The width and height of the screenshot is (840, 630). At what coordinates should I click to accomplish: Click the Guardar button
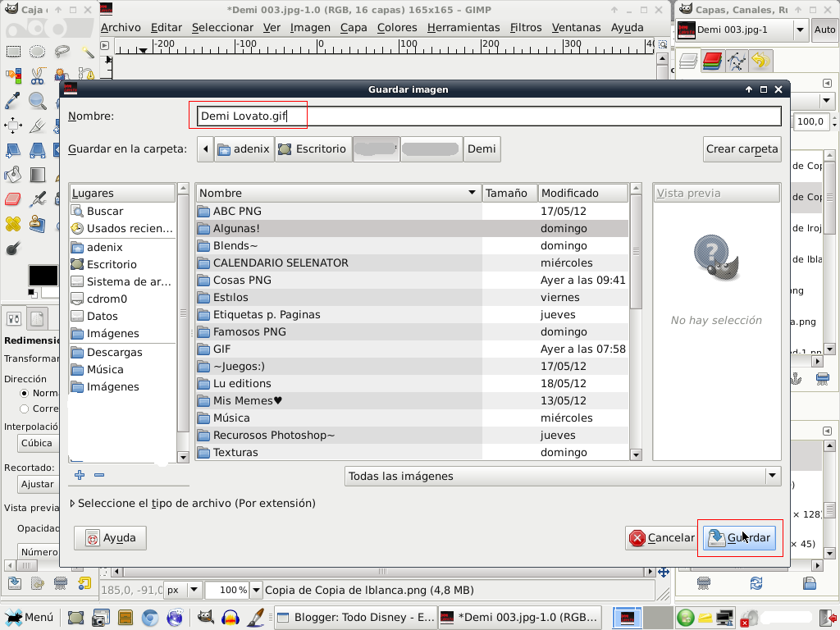click(x=739, y=538)
